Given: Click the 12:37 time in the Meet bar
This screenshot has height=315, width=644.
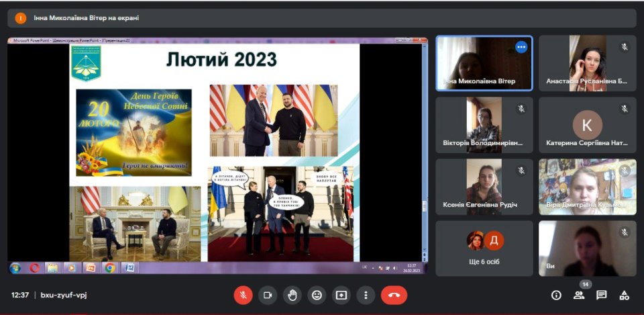Looking at the screenshot, I should click(x=19, y=295).
